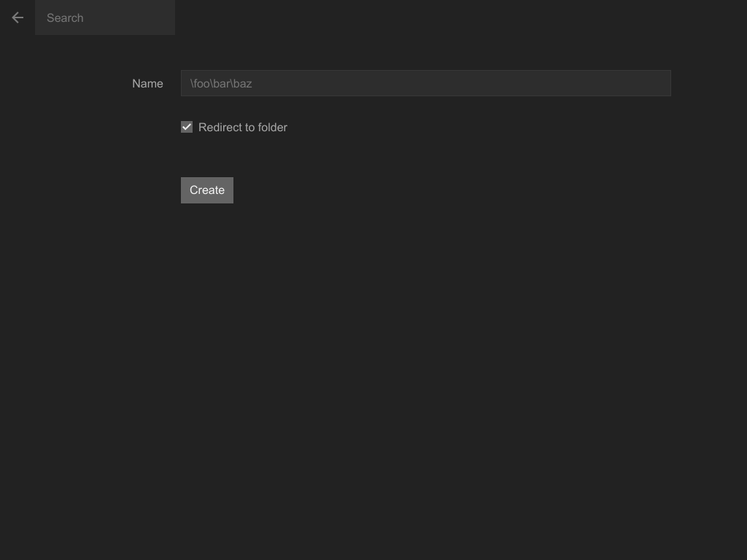Click the Redirect to folder label text
The image size is (747, 560).
(x=242, y=128)
